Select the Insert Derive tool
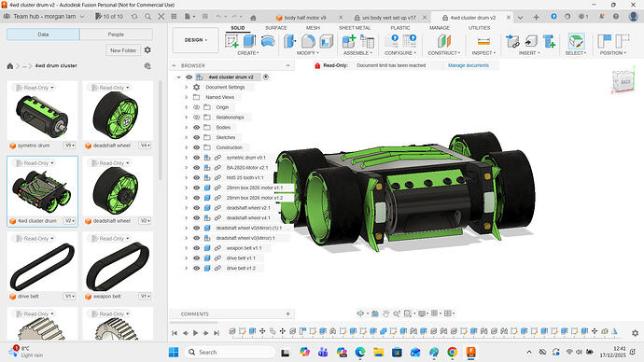Image resolution: width=644 pixels, height=362 pixels. tap(512, 41)
